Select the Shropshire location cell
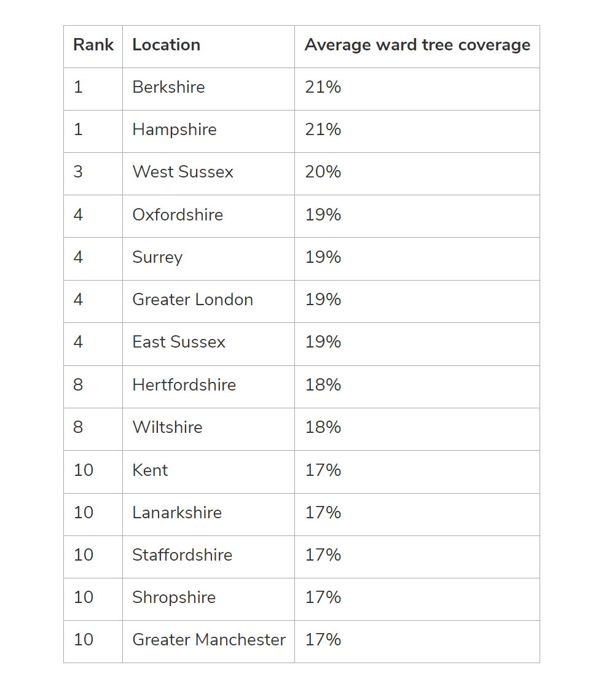Viewport: 601px width, 700px height. (174, 597)
